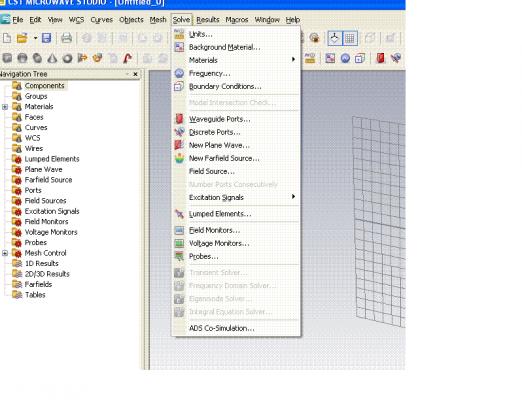The image size is (522, 400).
Task: Select the Sphere shape tool
Action: [22, 58]
